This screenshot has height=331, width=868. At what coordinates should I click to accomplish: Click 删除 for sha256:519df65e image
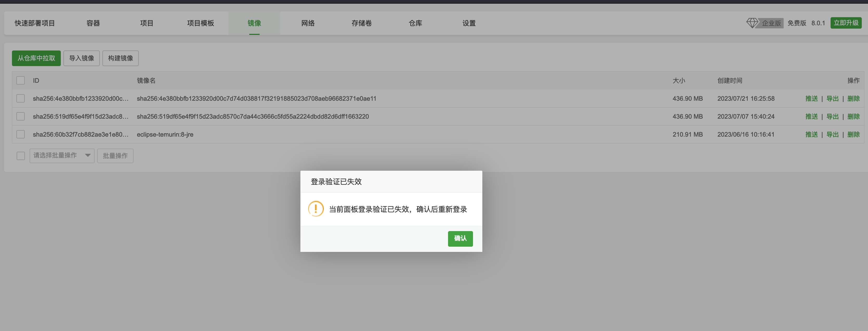(853, 116)
